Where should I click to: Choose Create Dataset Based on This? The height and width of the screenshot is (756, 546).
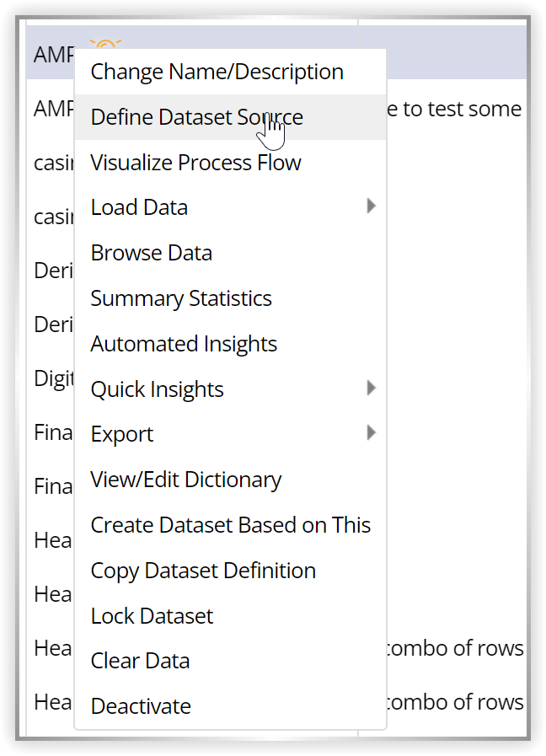coord(231,525)
